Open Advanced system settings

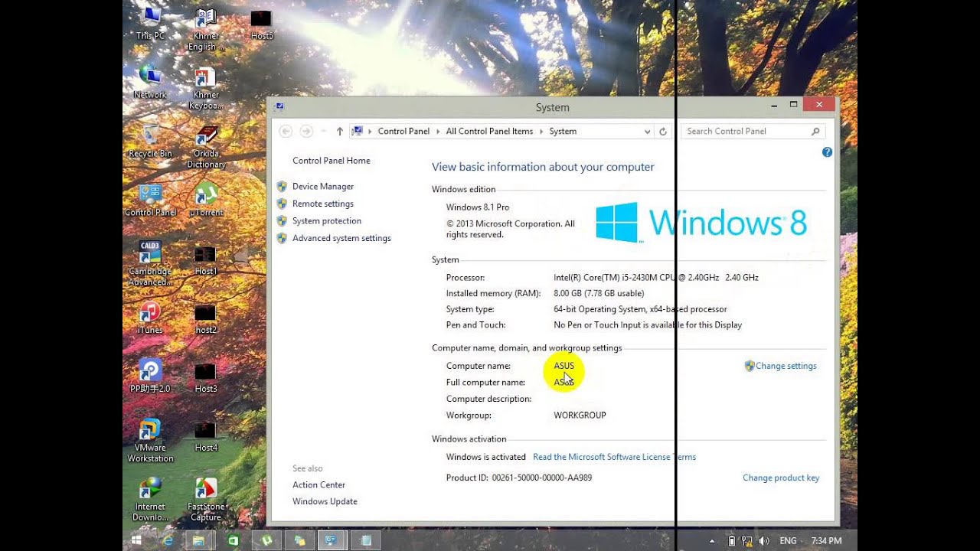click(341, 238)
